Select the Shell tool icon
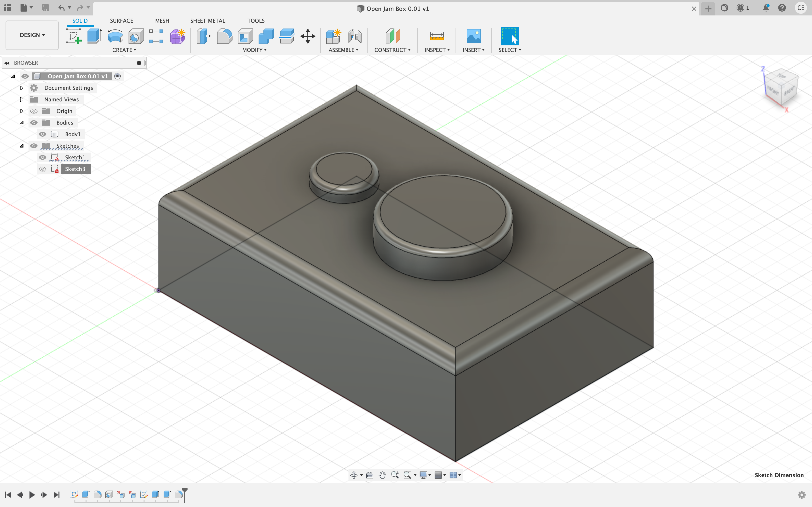812x507 pixels. tap(245, 36)
